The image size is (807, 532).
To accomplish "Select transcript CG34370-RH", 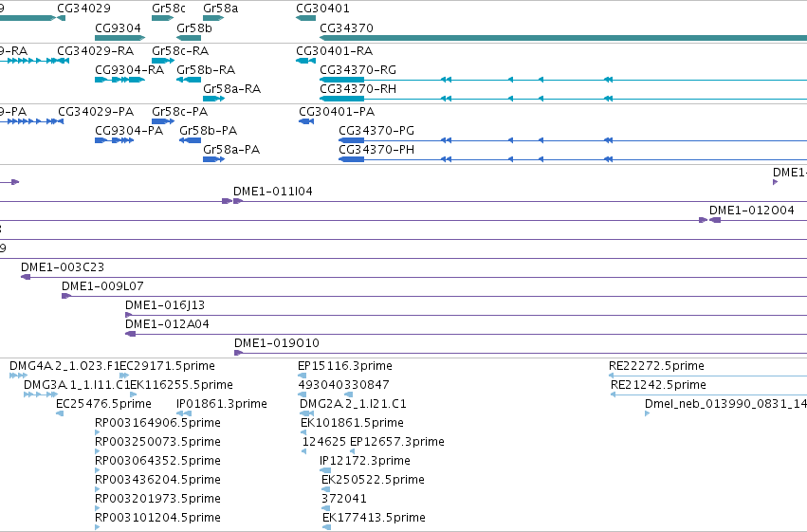I will click(x=358, y=89).
